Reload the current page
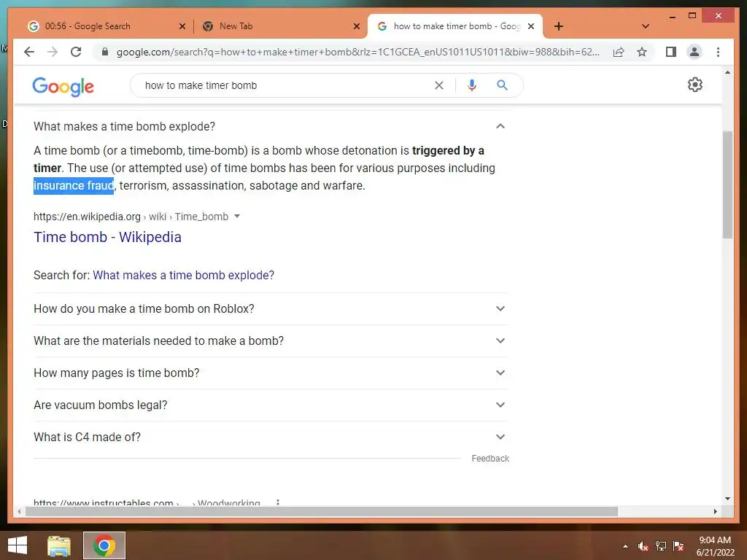 (x=76, y=52)
